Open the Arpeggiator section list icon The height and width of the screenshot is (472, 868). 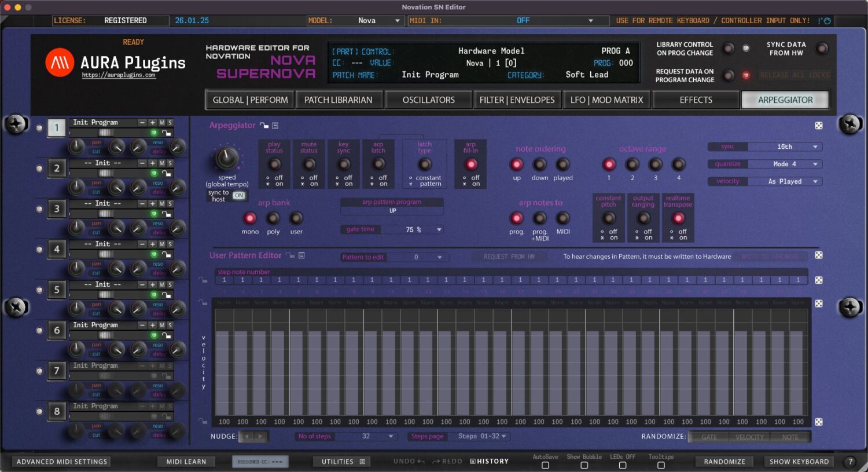[275, 125]
